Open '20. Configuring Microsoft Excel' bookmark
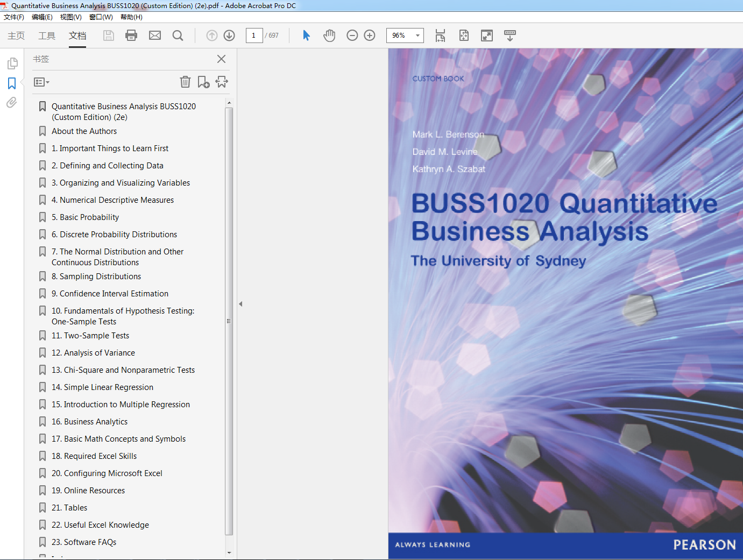 pyautogui.click(x=107, y=473)
